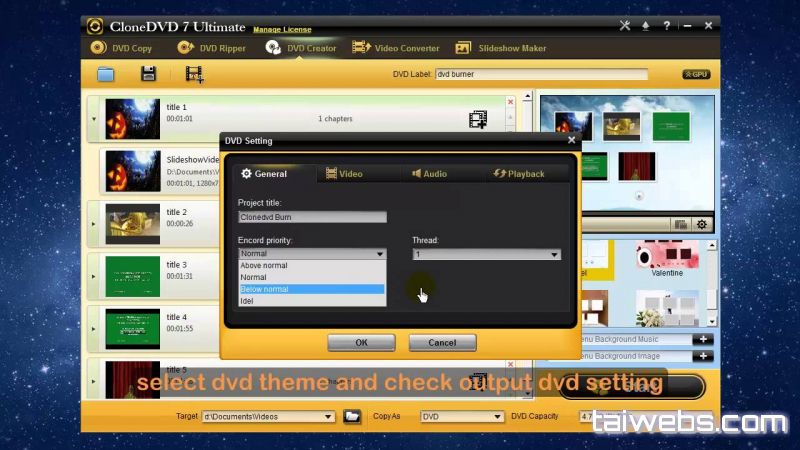The height and width of the screenshot is (450, 800).
Task: Browse target folder with folder icon
Action: coord(351,416)
